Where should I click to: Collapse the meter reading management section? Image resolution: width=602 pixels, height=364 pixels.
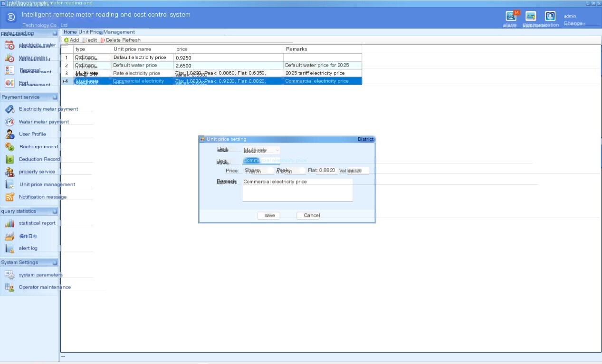(x=55, y=33)
